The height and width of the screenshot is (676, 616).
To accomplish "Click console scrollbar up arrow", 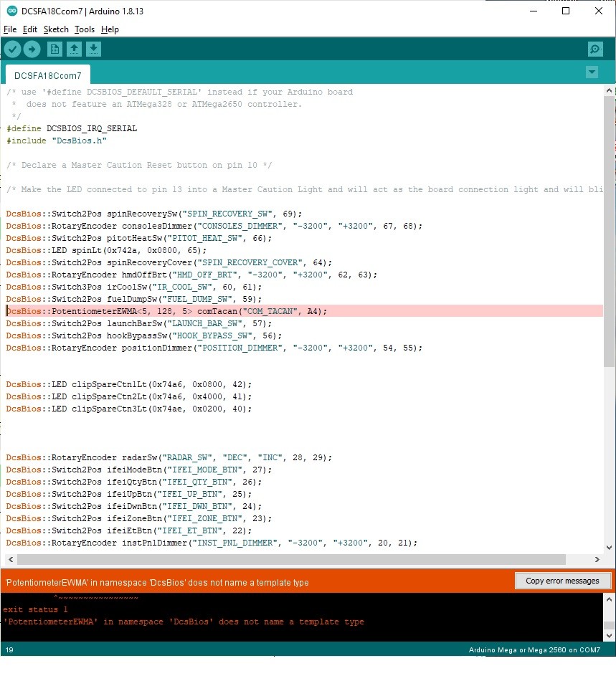I will click(609, 599).
